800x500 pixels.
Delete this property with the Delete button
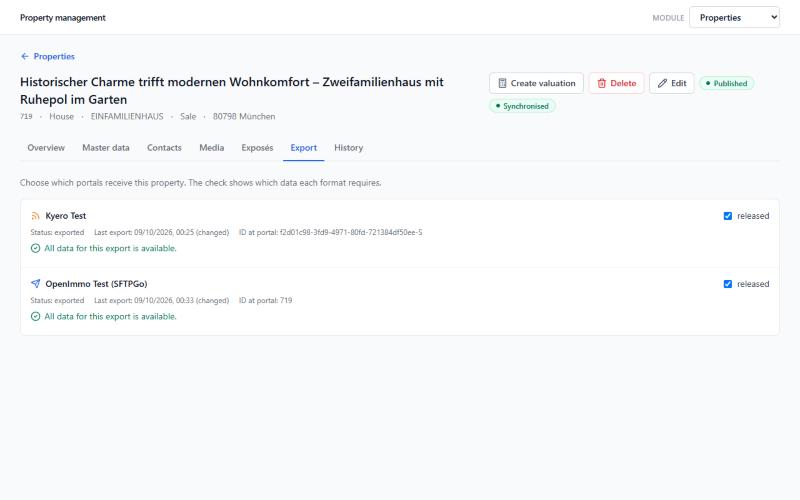click(616, 83)
